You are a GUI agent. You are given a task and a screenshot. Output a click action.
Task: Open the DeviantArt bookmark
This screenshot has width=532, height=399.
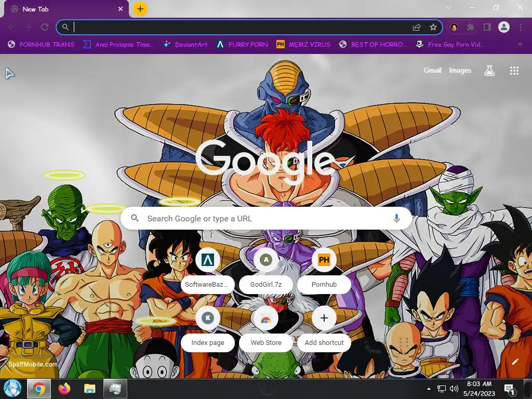coord(185,45)
